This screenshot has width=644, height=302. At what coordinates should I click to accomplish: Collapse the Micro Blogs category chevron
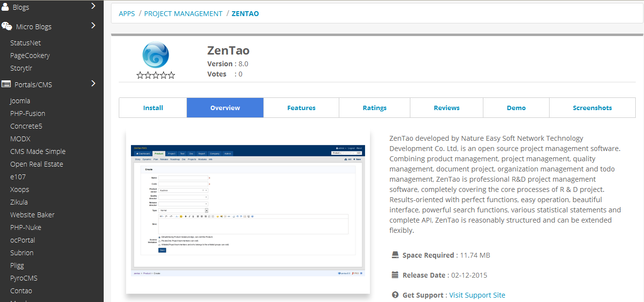[93, 25]
